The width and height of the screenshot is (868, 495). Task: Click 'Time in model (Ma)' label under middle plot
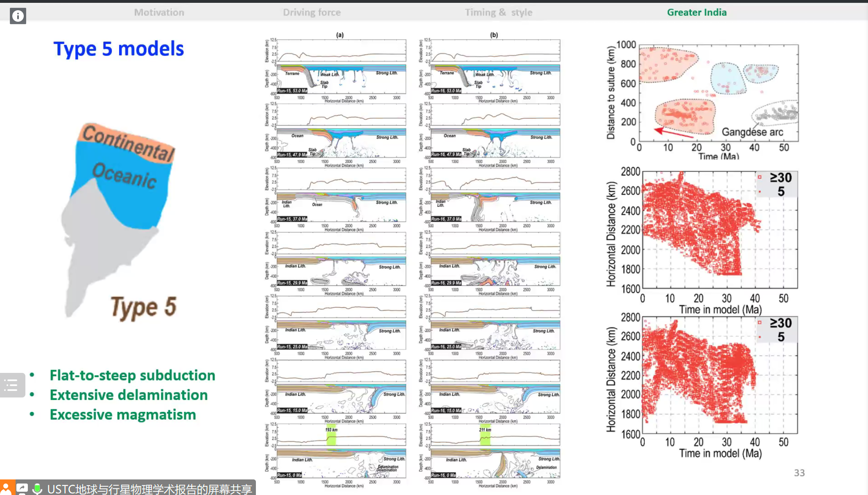[x=721, y=309]
